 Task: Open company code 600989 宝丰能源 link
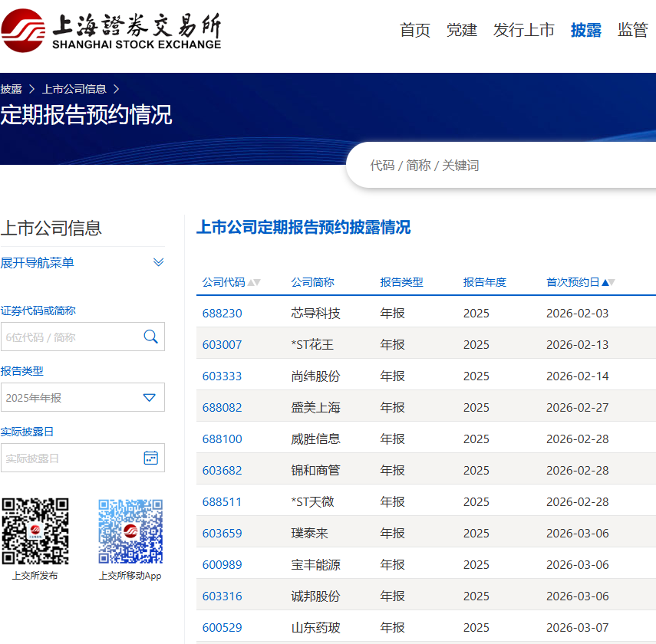pos(223,565)
